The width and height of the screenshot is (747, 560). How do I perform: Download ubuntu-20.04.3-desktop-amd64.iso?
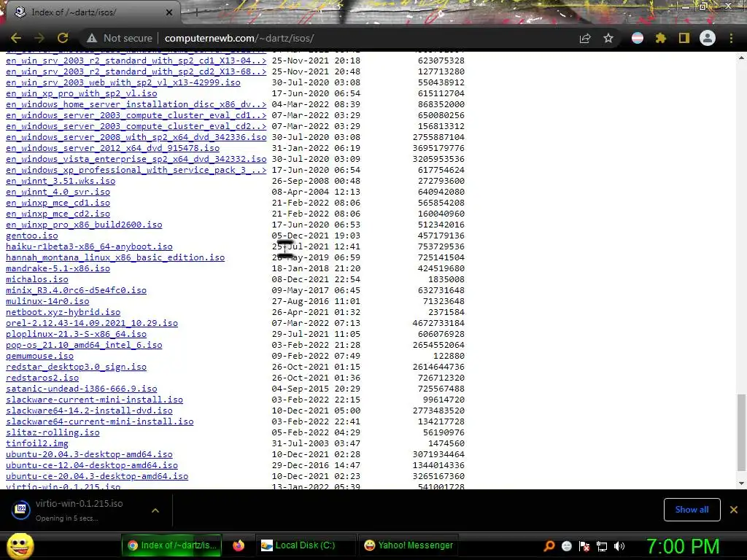click(x=89, y=455)
